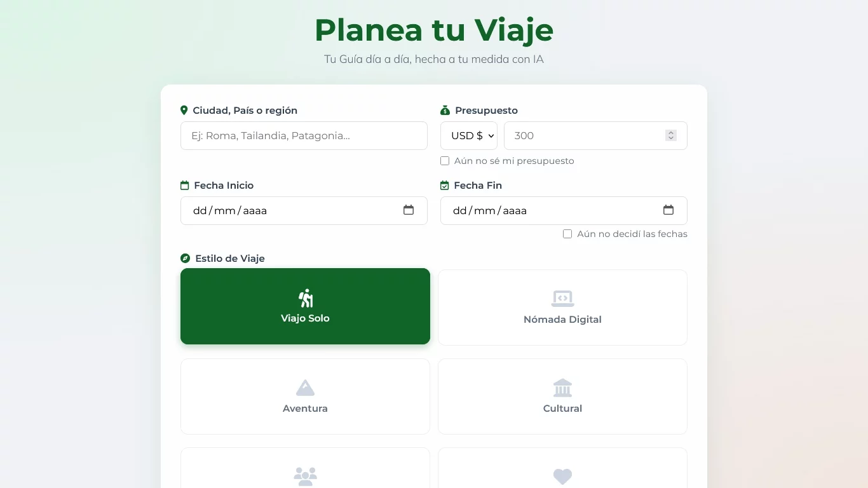Click the mountain icon on Aventura card
Viewport: 868px width, 488px height.
click(x=306, y=388)
